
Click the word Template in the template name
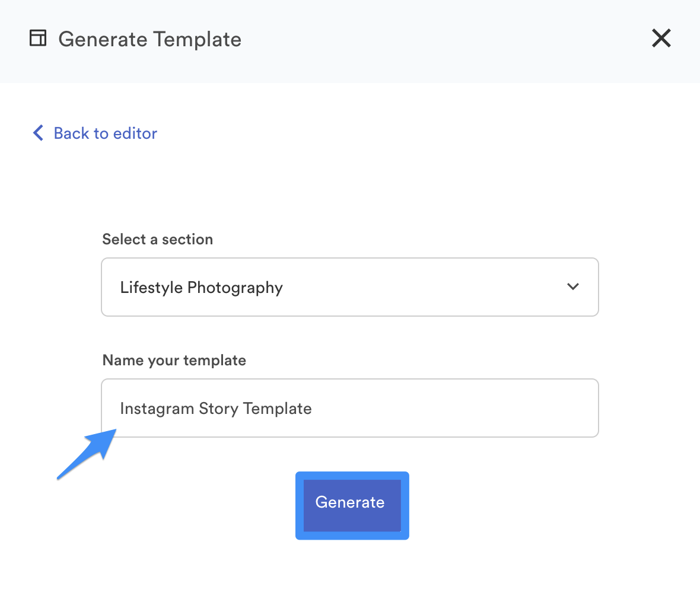[x=277, y=409]
